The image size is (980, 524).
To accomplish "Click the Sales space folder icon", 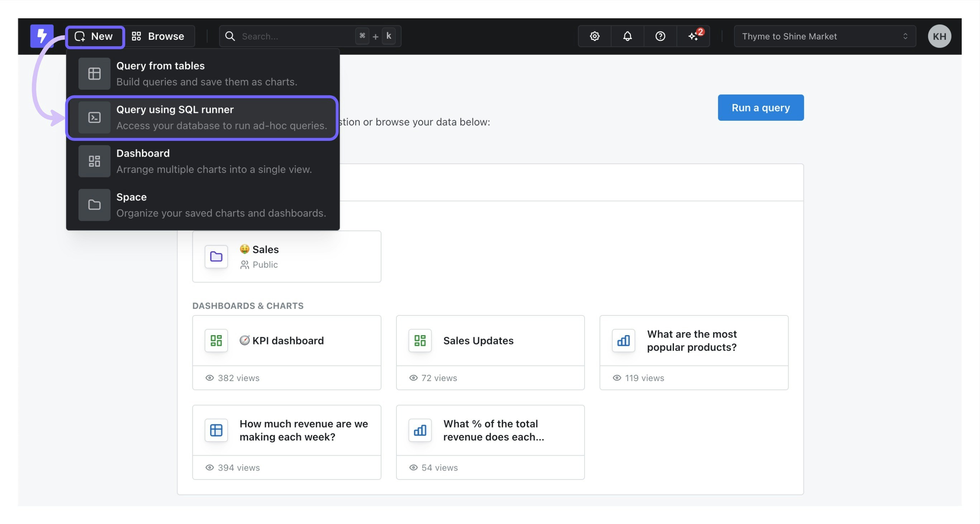I will 216,256.
